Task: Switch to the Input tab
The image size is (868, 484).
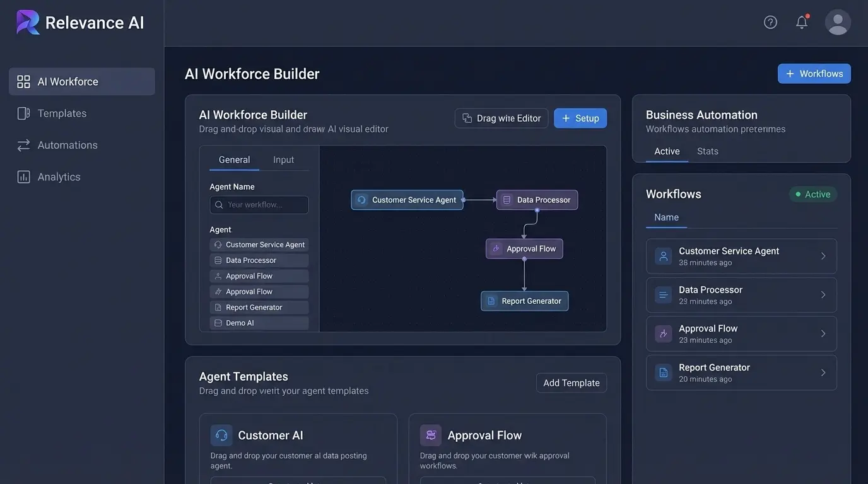Action: [x=283, y=160]
